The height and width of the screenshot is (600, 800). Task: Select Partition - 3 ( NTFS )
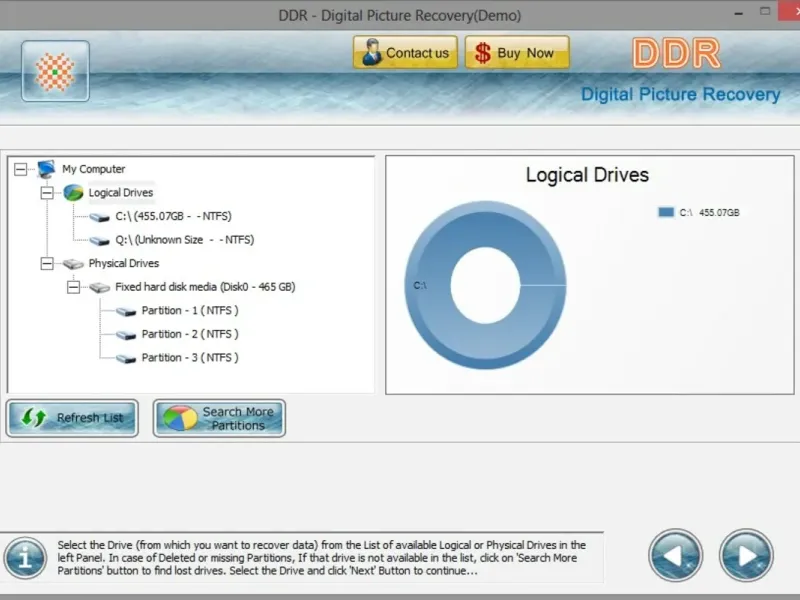coord(190,358)
